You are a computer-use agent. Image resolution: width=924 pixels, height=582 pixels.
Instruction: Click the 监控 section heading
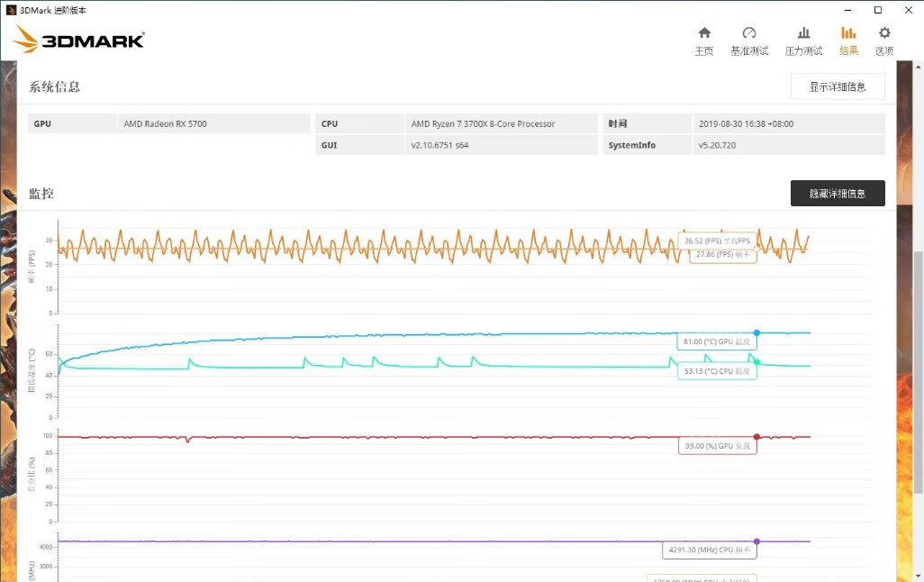tap(41, 194)
